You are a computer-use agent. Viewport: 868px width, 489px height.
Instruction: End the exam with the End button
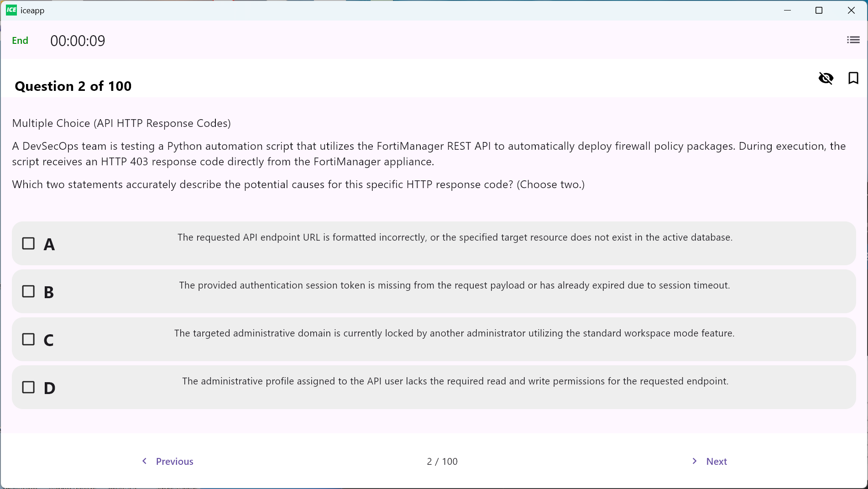(20, 41)
